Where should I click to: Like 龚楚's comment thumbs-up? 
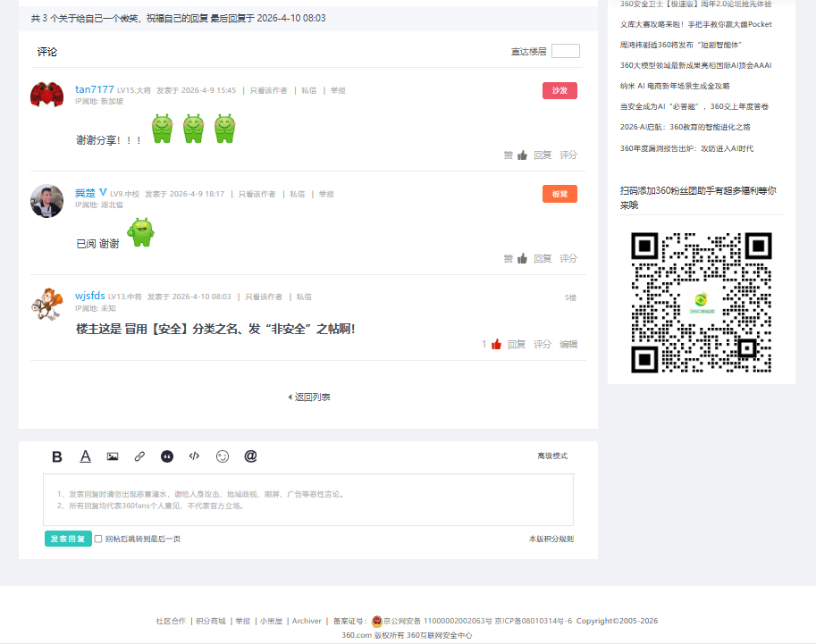[523, 258]
